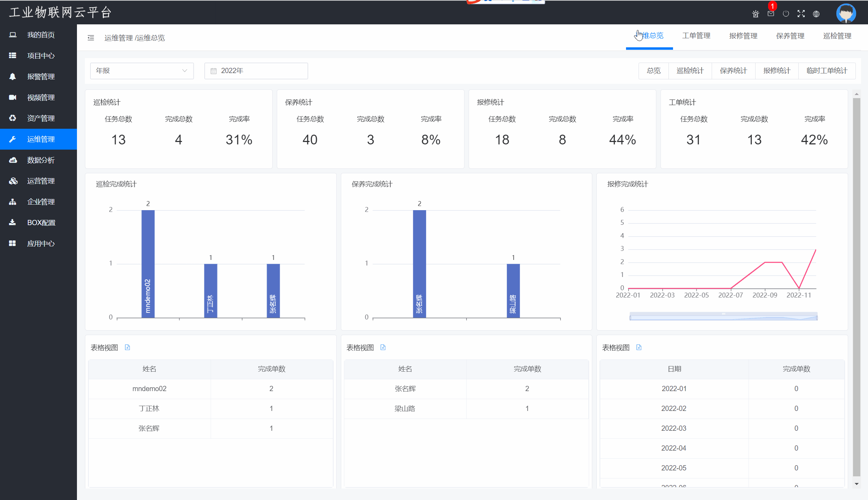Open 数据分析 in the sidebar
The width and height of the screenshot is (868, 500).
click(x=41, y=160)
